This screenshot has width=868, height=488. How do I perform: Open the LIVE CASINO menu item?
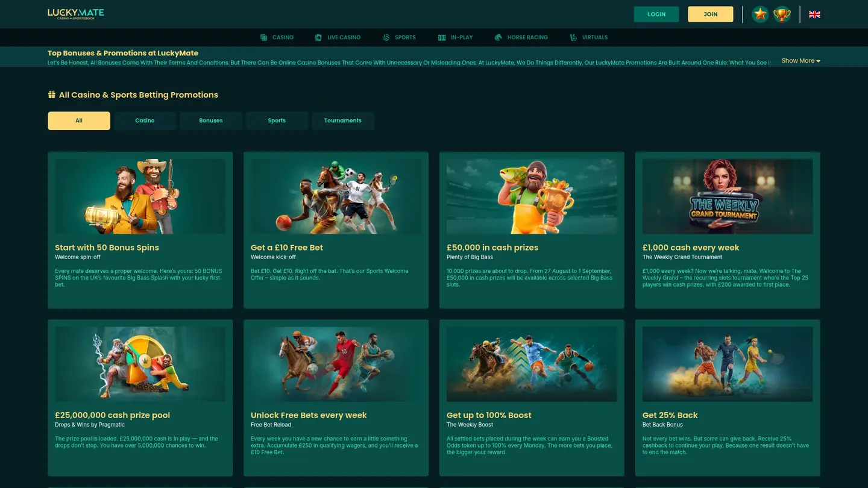click(344, 37)
